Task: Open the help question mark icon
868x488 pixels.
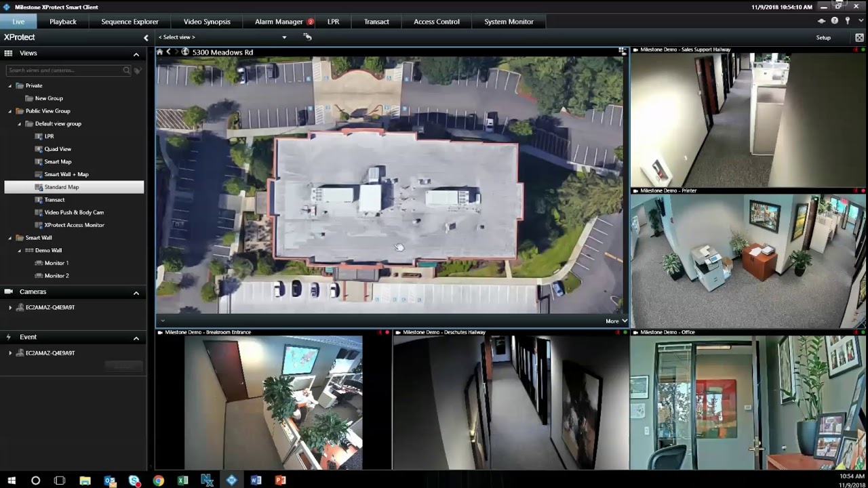Action: [x=835, y=21]
